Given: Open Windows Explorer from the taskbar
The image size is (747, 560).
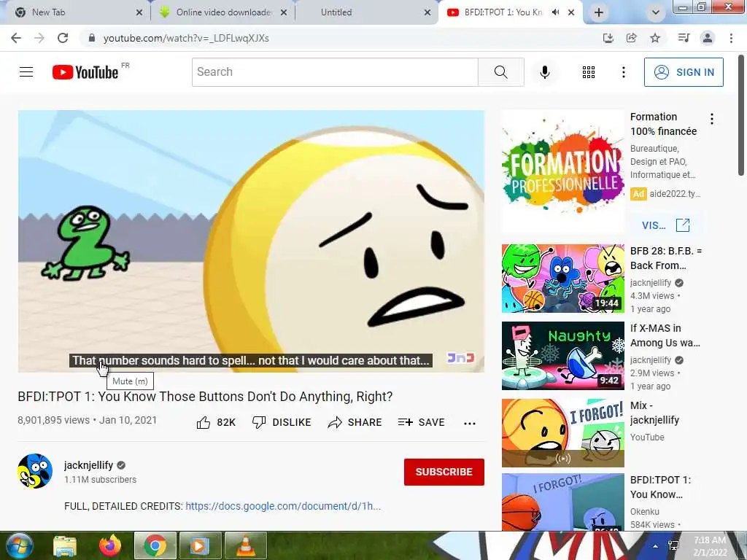Looking at the screenshot, I should point(65,545).
